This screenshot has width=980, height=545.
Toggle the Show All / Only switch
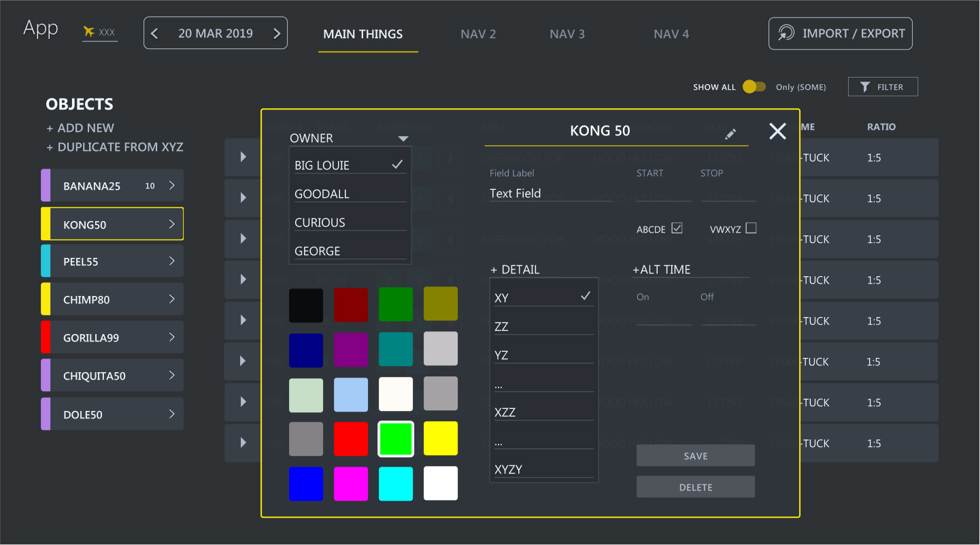pyautogui.click(x=754, y=86)
